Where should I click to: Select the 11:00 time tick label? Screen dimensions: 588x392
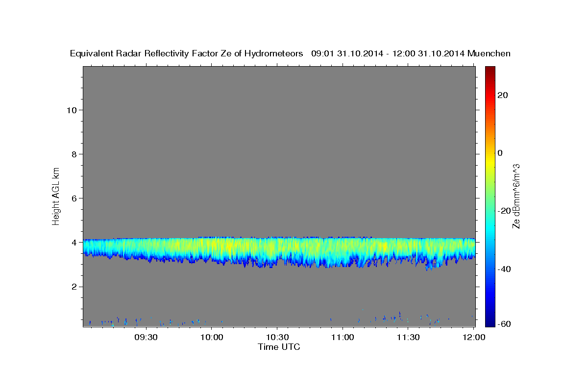pos(343,338)
